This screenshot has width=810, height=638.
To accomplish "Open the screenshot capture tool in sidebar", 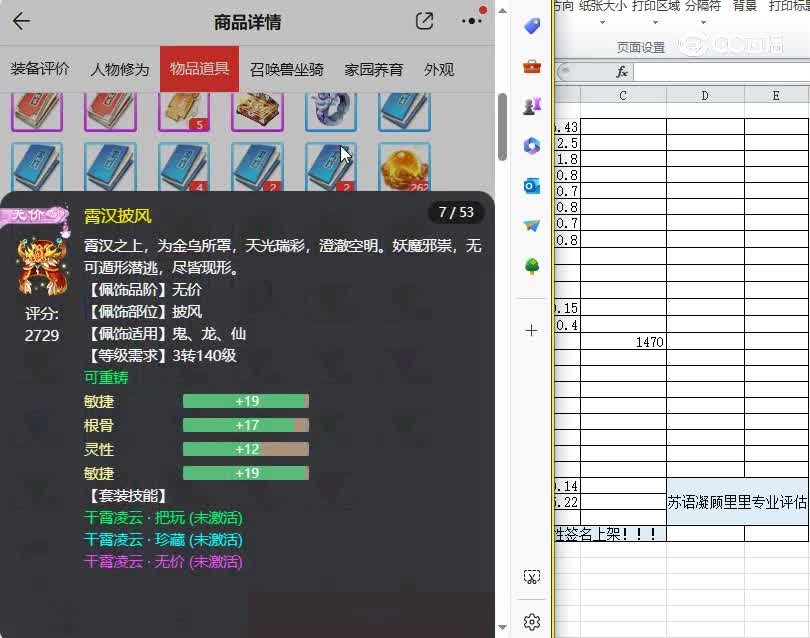I will tap(531, 576).
